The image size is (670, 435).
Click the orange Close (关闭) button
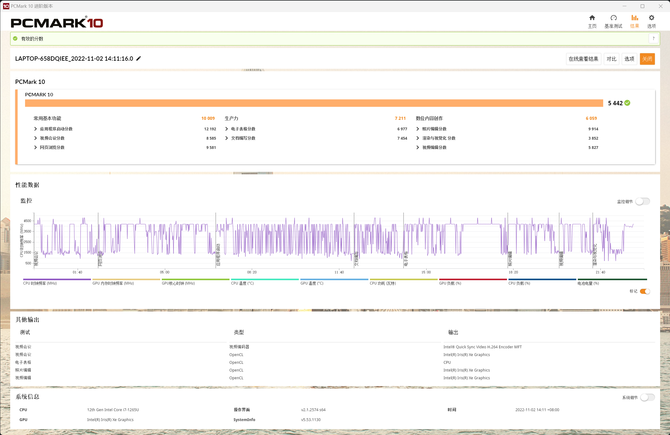point(647,59)
